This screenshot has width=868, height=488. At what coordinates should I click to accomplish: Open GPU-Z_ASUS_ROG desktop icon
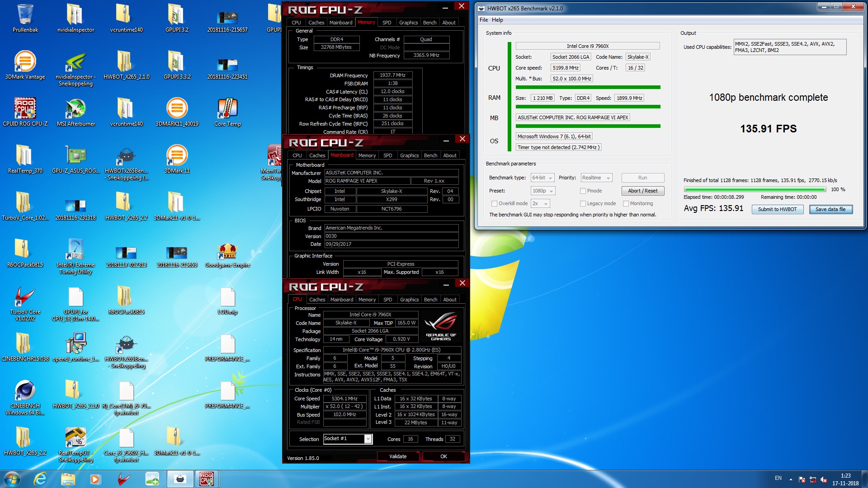pyautogui.click(x=75, y=159)
